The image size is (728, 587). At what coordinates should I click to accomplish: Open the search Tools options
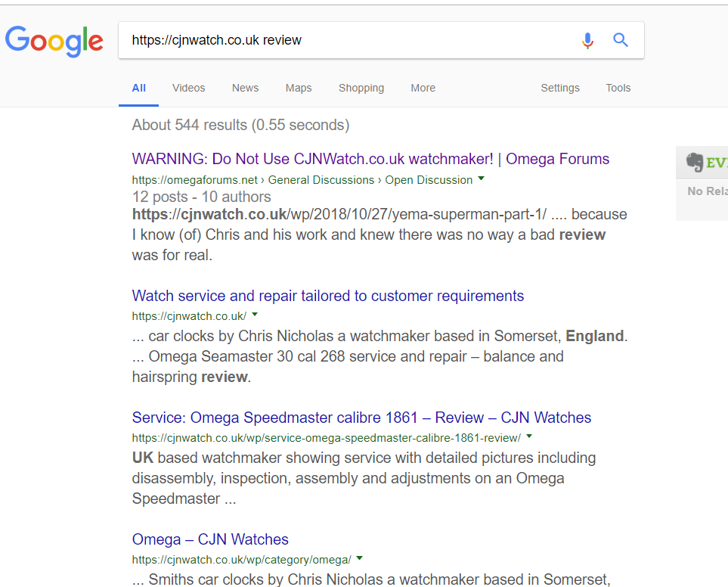coord(618,88)
